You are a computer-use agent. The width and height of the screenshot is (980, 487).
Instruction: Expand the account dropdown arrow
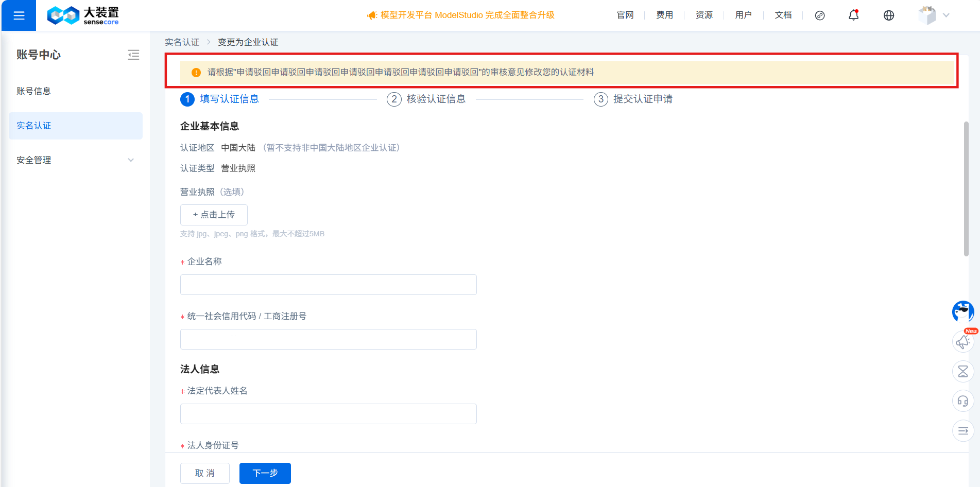point(946,15)
